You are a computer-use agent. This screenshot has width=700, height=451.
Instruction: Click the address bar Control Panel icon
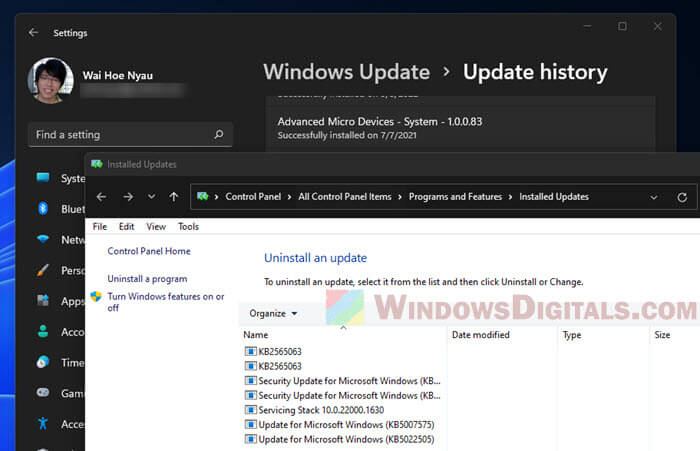pos(203,196)
